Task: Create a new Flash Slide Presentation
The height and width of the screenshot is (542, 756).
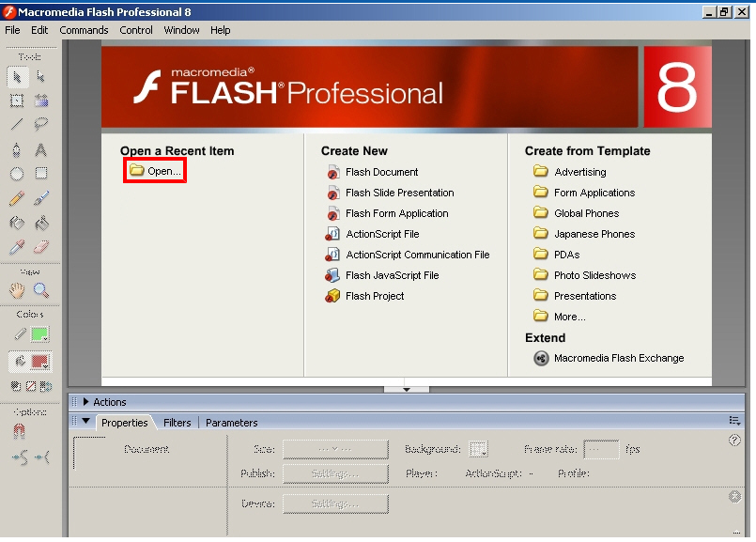Action: (x=390, y=193)
